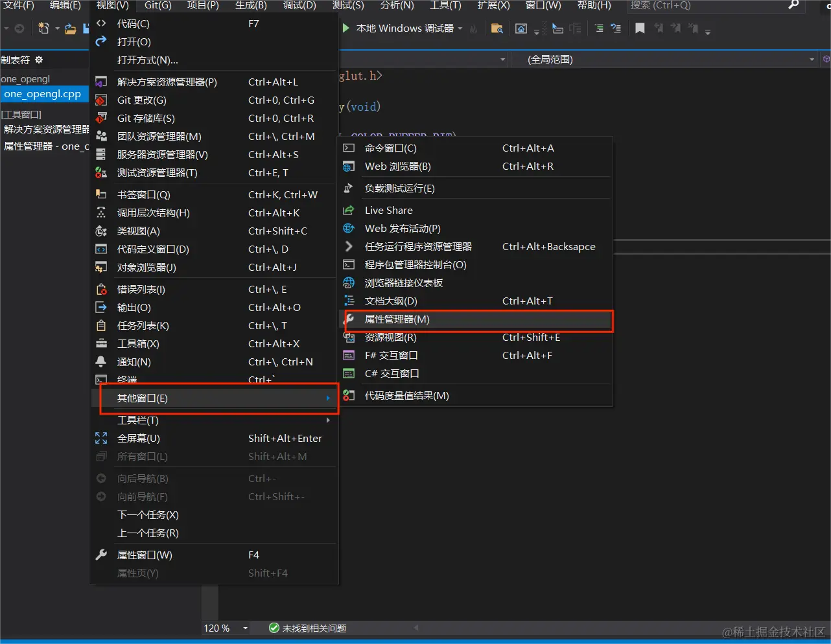Choose 代码(C) in View menu
The height and width of the screenshot is (644, 831).
point(215,24)
